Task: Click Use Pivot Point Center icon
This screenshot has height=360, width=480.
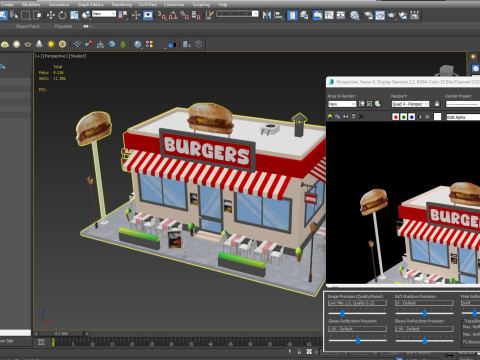Action: pos(122,15)
